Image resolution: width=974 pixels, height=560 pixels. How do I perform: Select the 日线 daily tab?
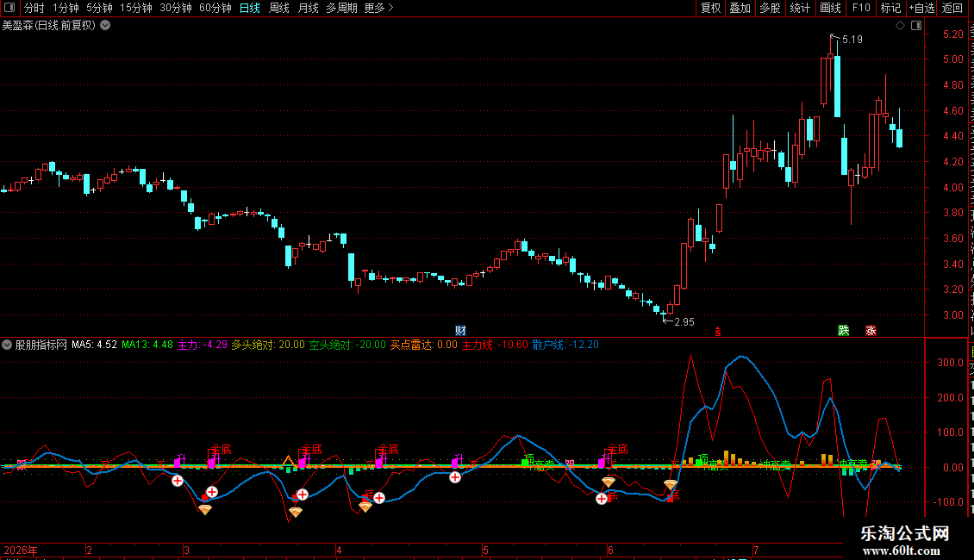point(250,8)
